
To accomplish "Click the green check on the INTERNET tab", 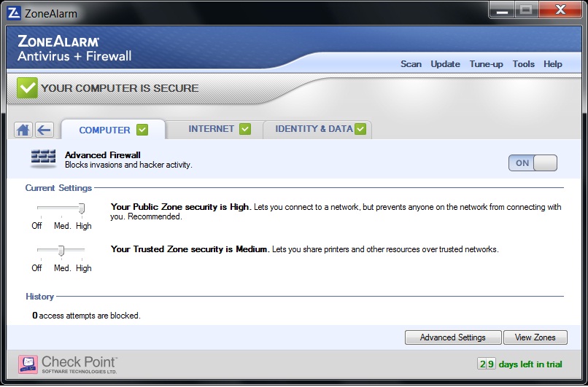I will pyautogui.click(x=245, y=129).
